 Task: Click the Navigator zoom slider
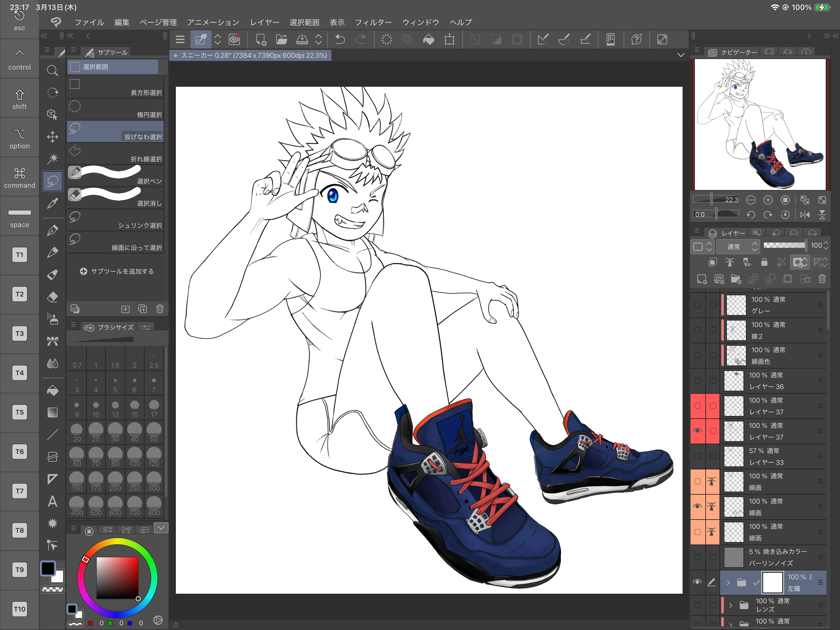tap(716, 199)
